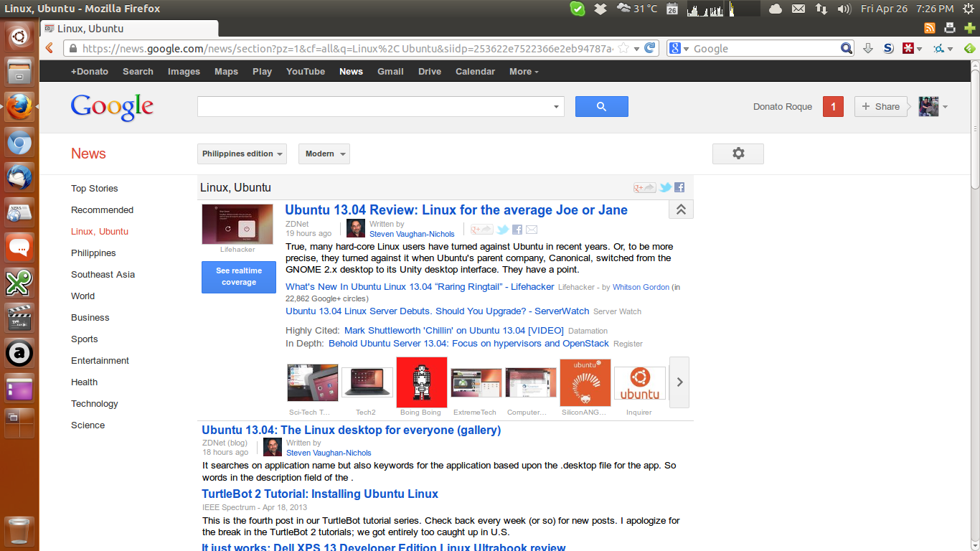Click the magnifier in the Firefox search box
Screen dimensions: 980x551
point(847,48)
